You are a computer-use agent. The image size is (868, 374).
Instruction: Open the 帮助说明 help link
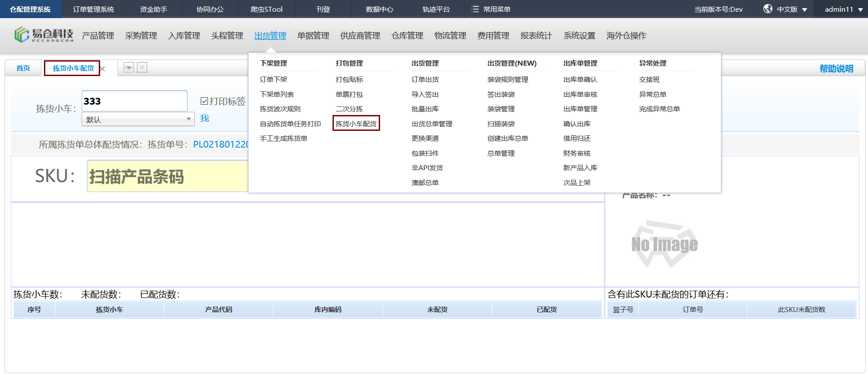[x=836, y=68]
